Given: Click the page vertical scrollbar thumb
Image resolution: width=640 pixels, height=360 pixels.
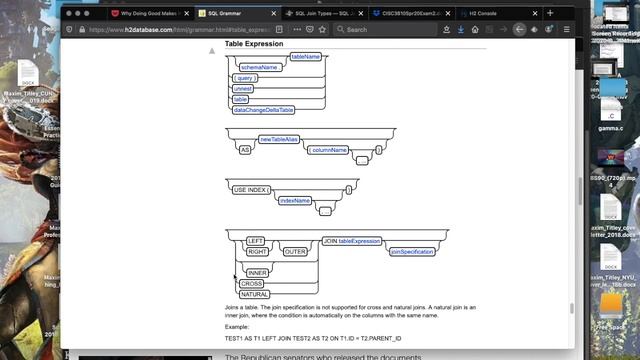Looking at the screenshot, I should [572, 308].
